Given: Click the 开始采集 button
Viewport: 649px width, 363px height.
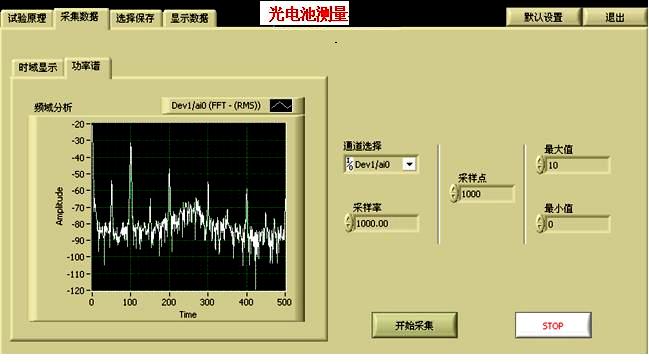Looking at the screenshot, I should (x=414, y=325).
